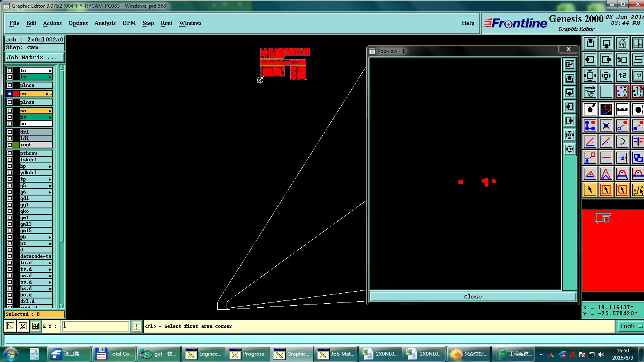Click the exclamation mark button near XY field
This screenshot has width=644, height=362.
pyautogui.click(x=137, y=326)
